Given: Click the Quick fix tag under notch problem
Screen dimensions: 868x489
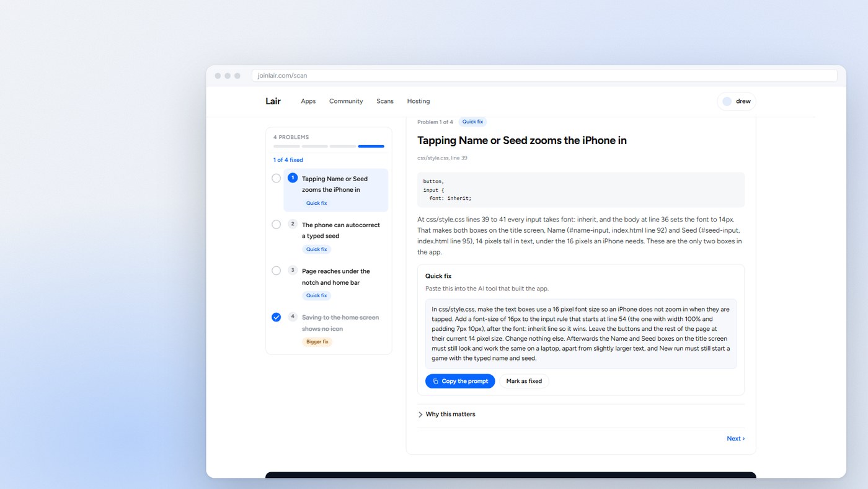Looking at the screenshot, I should 317,295.
